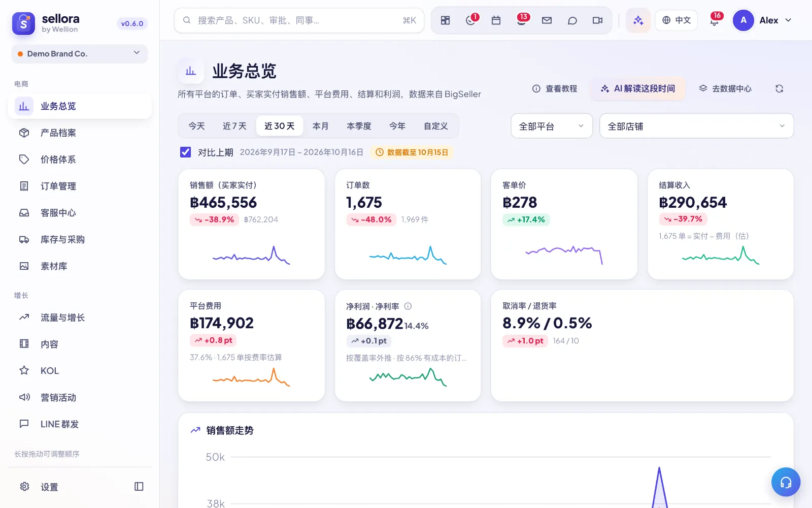Click the refresh data icon

coord(780,88)
